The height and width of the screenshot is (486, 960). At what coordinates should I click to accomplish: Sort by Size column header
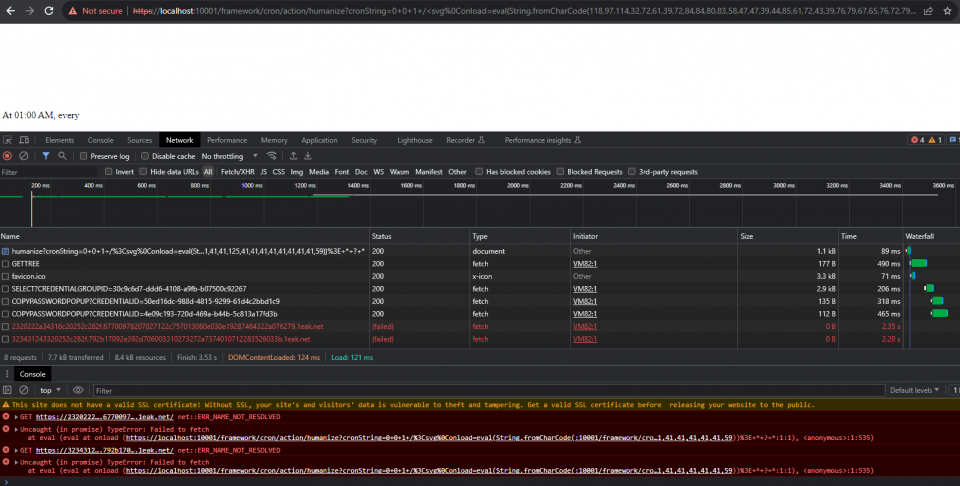pyautogui.click(x=788, y=236)
